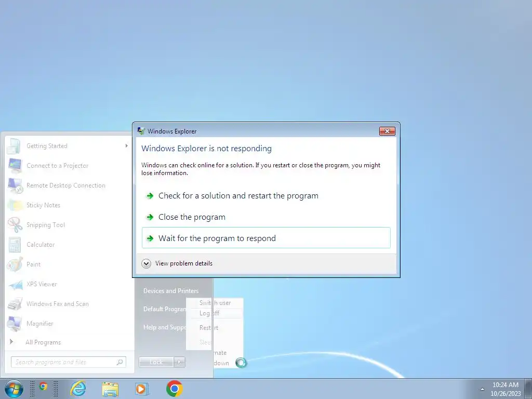Viewport: 532px width, 399px height.
Task: Click the Windows Explorer dialog title icon
Action: 141,131
